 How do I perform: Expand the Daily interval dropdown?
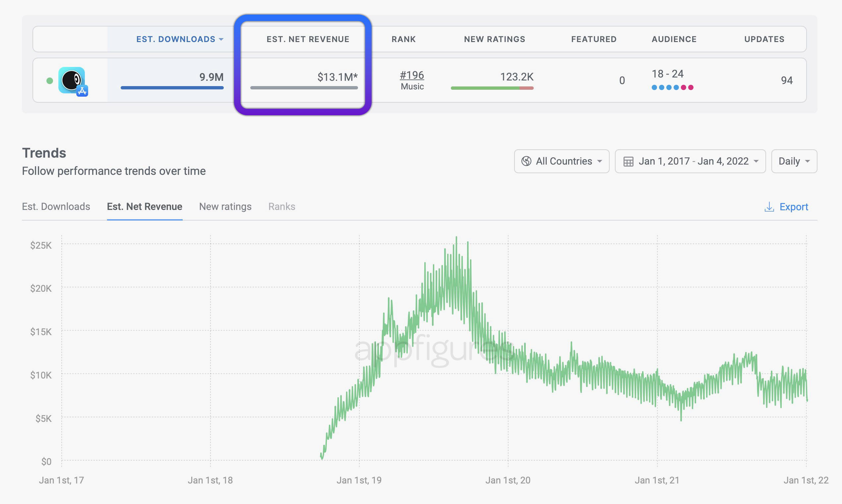794,161
